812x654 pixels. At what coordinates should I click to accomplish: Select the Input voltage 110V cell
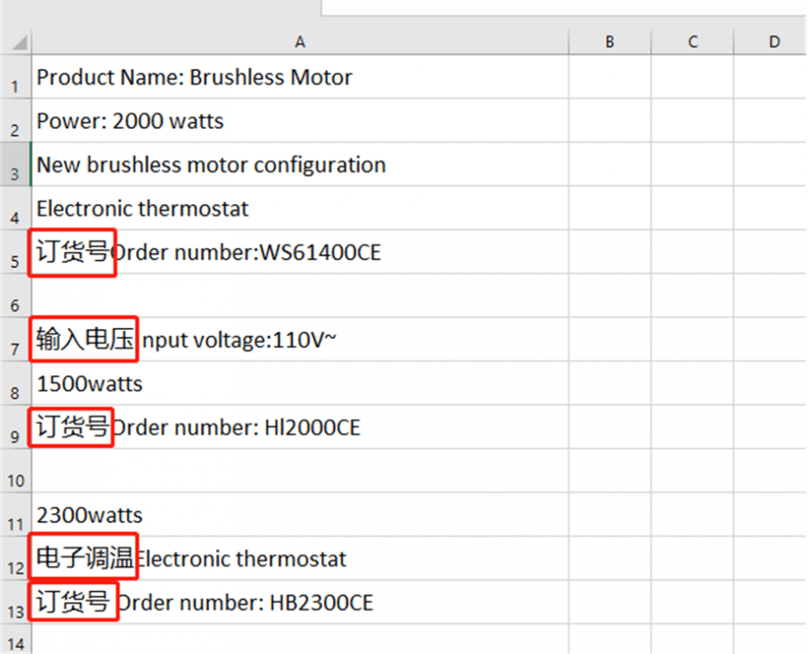click(300, 339)
